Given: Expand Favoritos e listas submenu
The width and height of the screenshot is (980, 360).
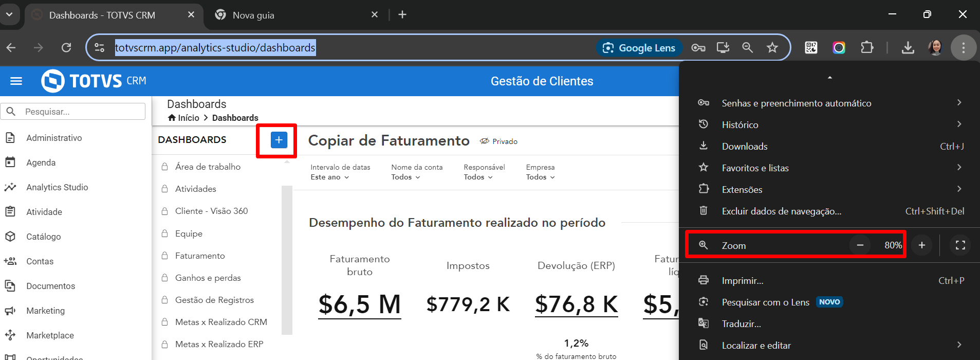Looking at the screenshot, I should point(829,168).
